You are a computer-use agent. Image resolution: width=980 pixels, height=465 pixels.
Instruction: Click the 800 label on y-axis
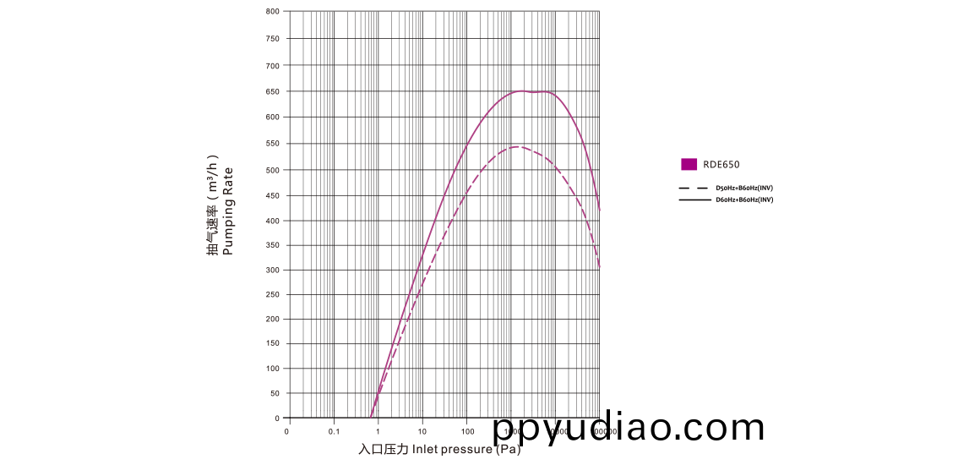[x=273, y=12]
